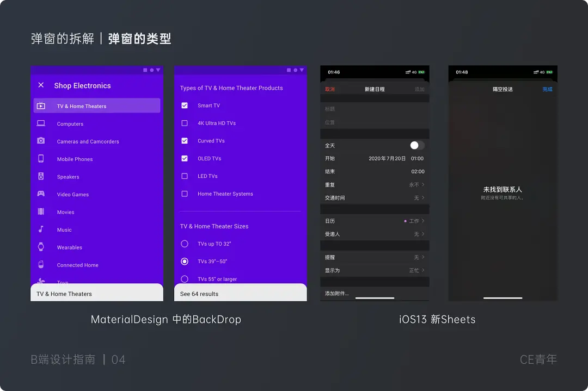The image size is (588, 391).
Task: Select the Speakers icon
Action: (x=40, y=177)
